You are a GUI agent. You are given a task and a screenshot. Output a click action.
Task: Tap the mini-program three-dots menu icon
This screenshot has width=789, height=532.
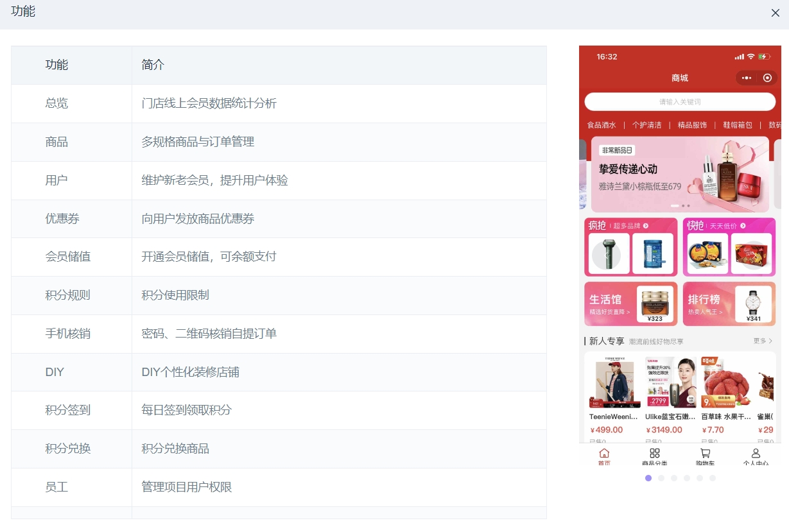pyautogui.click(x=746, y=78)
